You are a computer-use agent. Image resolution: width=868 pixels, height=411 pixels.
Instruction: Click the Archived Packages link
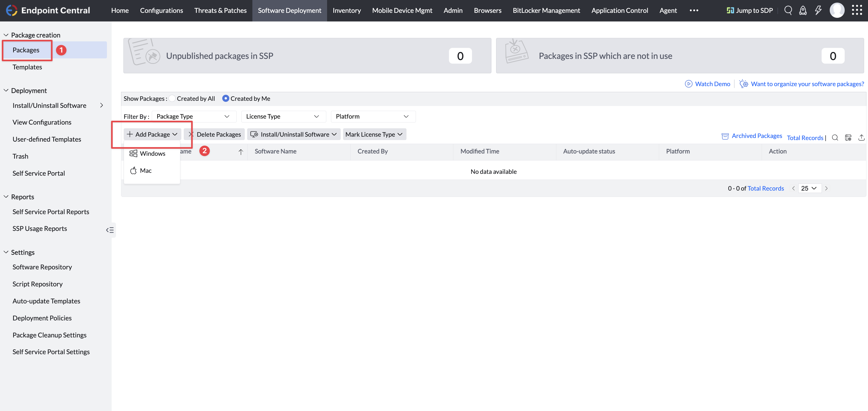[x=756, y=136]
